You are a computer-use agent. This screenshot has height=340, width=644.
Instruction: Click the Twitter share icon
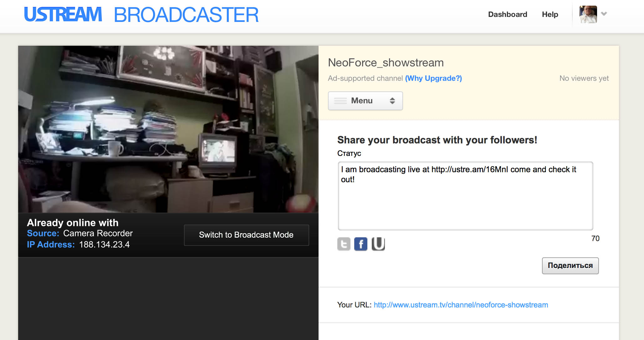point(344,244)
